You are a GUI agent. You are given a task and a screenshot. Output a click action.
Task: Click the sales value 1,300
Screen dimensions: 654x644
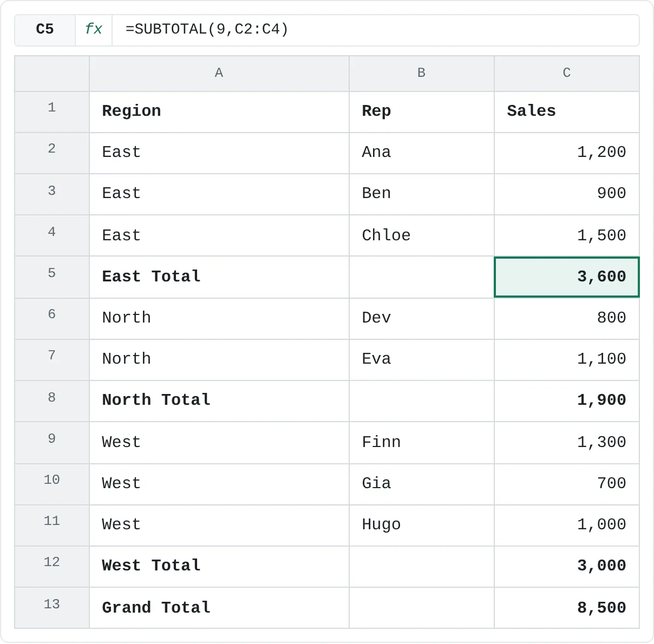coord(567,443)
